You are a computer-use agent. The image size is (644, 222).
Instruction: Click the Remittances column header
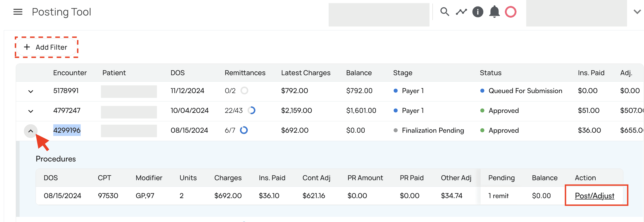coord(245,73)
